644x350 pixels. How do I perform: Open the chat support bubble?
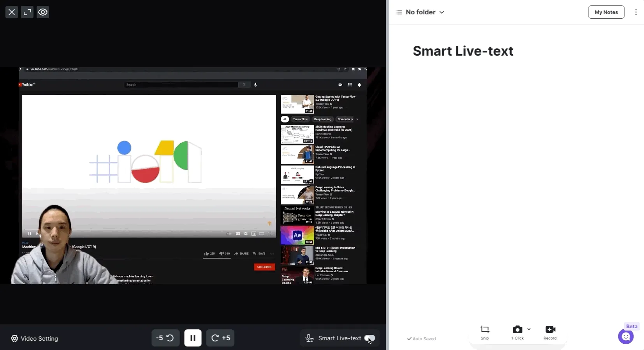(626, 336)
